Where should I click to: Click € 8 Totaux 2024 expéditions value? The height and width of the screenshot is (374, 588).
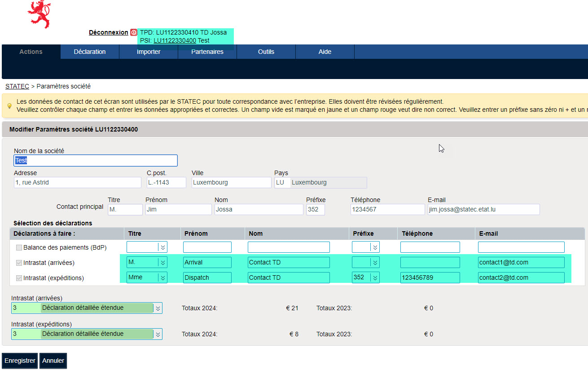[x=294, y=334]
